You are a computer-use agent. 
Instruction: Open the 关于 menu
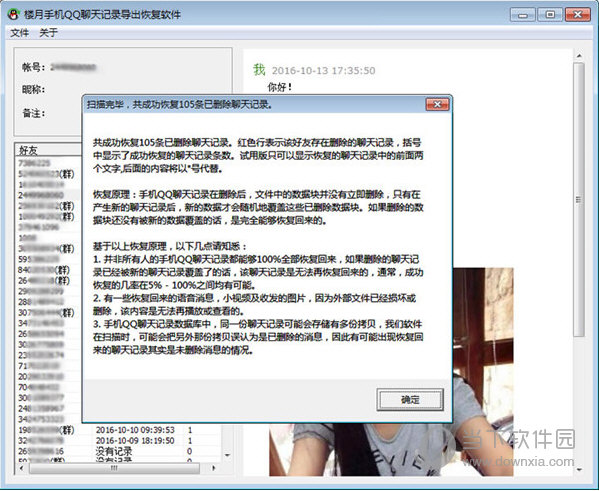[49, 33]
